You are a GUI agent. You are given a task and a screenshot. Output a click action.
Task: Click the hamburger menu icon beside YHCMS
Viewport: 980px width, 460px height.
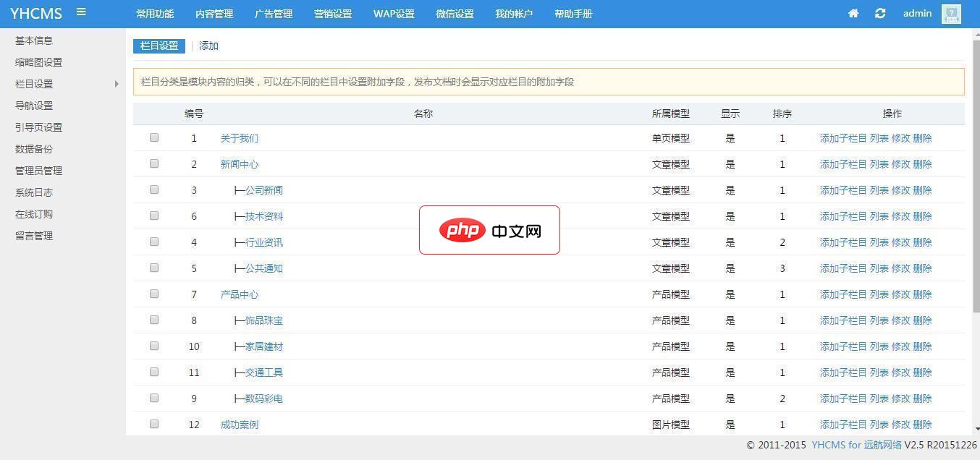tap(80, 12)
